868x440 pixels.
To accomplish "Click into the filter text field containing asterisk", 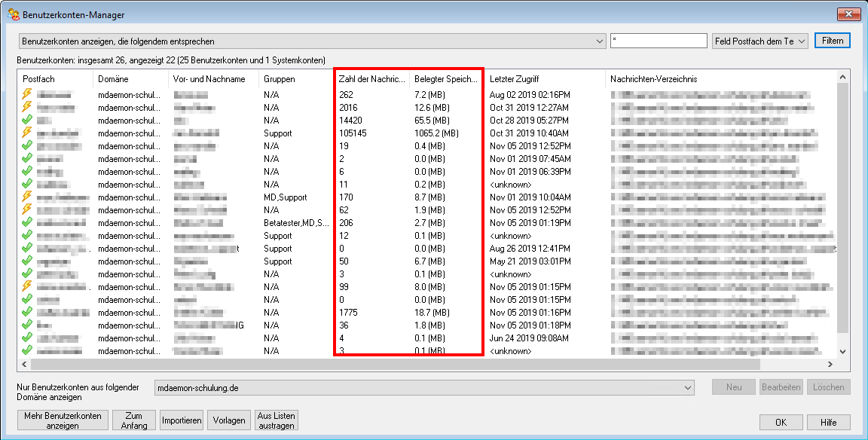I will 658,41.
